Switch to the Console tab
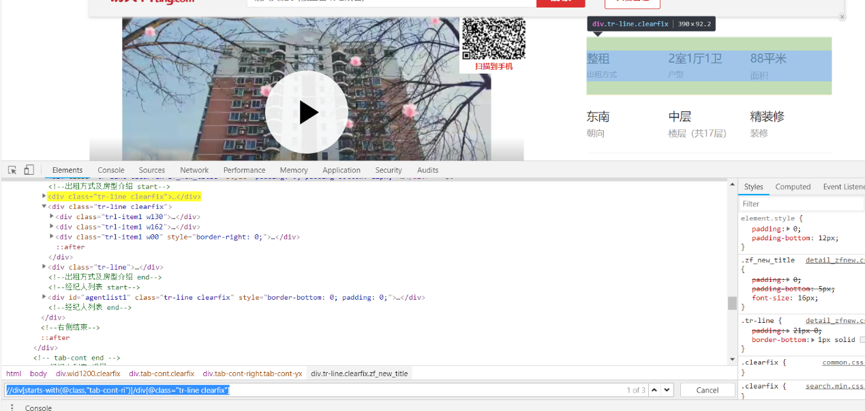 111,170
